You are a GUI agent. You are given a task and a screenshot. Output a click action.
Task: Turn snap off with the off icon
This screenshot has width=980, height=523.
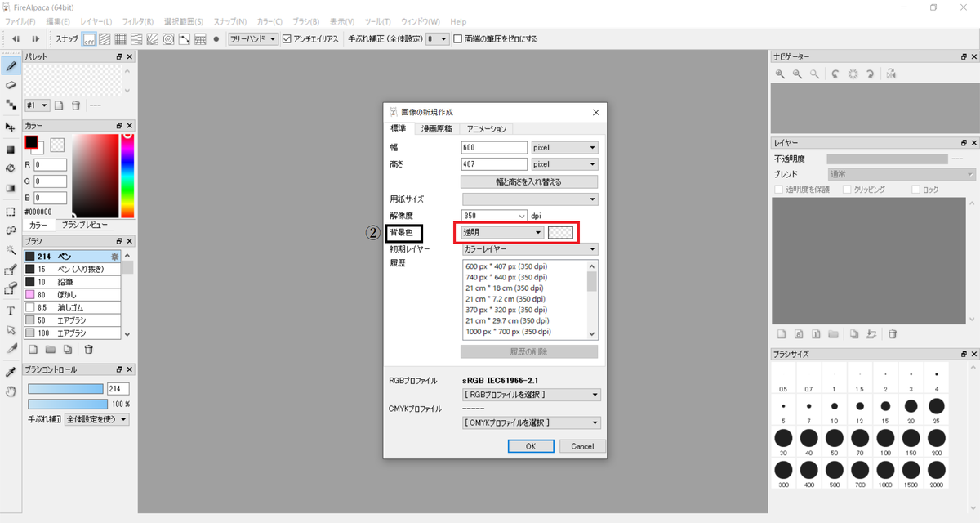tap(89, 38)
